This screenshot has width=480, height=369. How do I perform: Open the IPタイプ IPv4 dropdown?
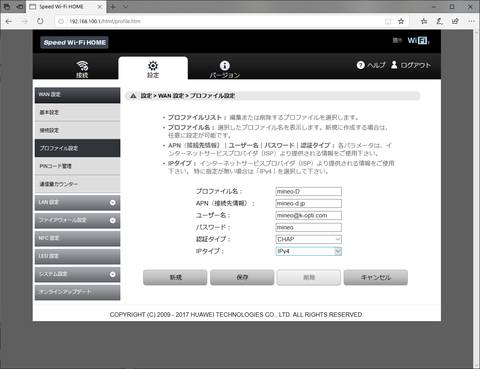click(x=309, y=251)
